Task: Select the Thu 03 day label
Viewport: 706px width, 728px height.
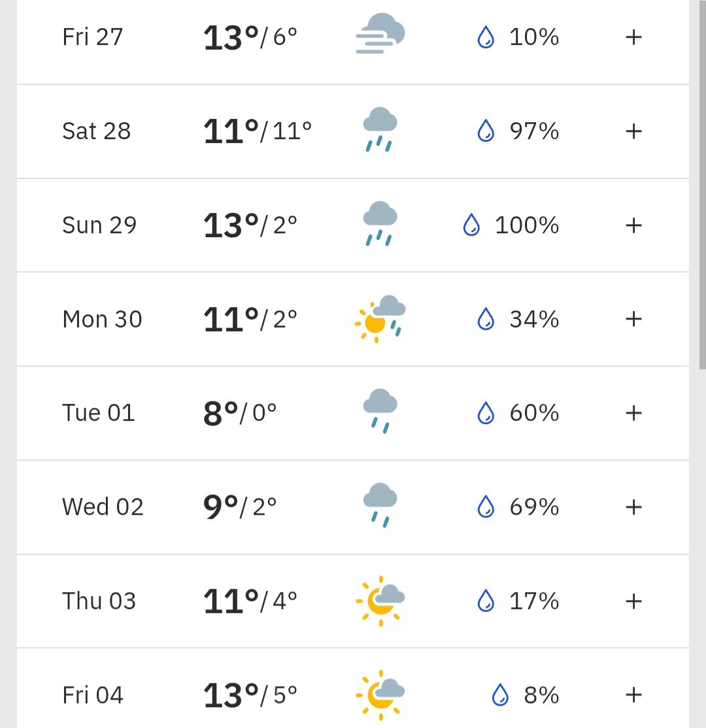Action: click(99, 601)
